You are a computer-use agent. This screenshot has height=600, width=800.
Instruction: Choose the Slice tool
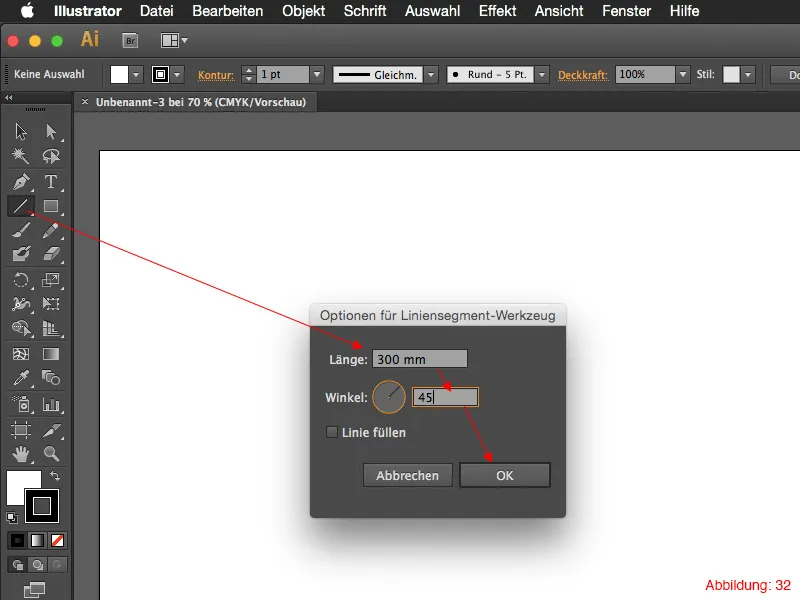coord(51,430)
